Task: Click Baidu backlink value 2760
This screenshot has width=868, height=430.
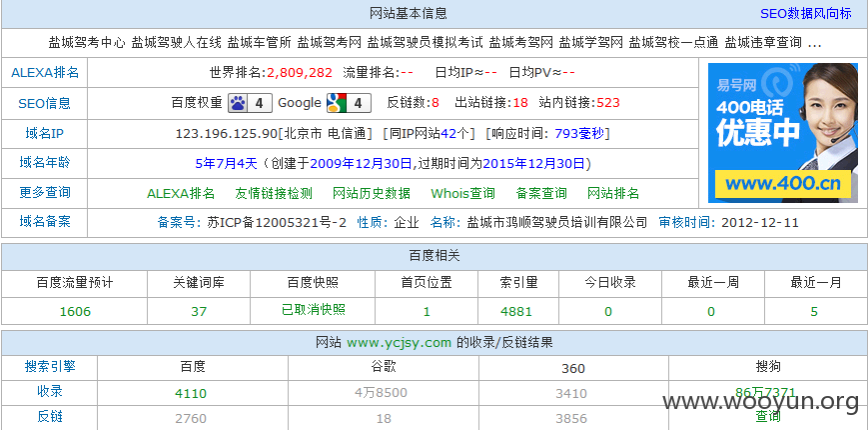Action: coord(191,418)
